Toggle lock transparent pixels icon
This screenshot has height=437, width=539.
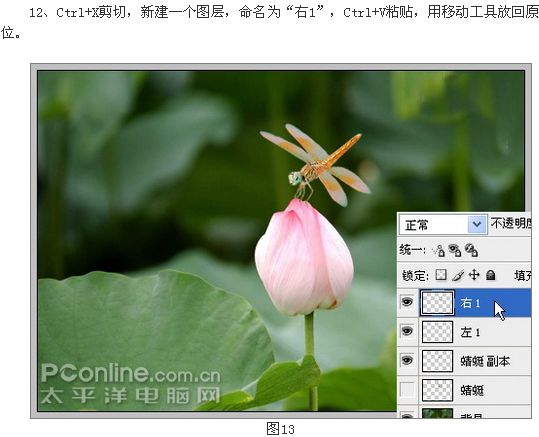coord(441,275)
